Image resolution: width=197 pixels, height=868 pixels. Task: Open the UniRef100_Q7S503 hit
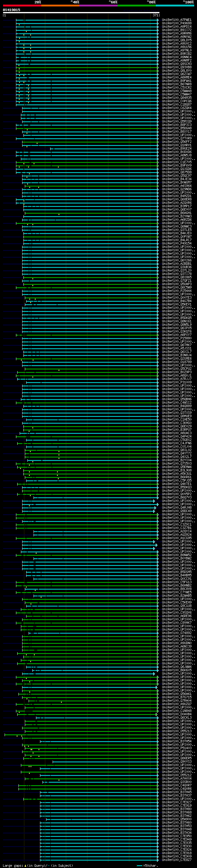tap(176, 464)
